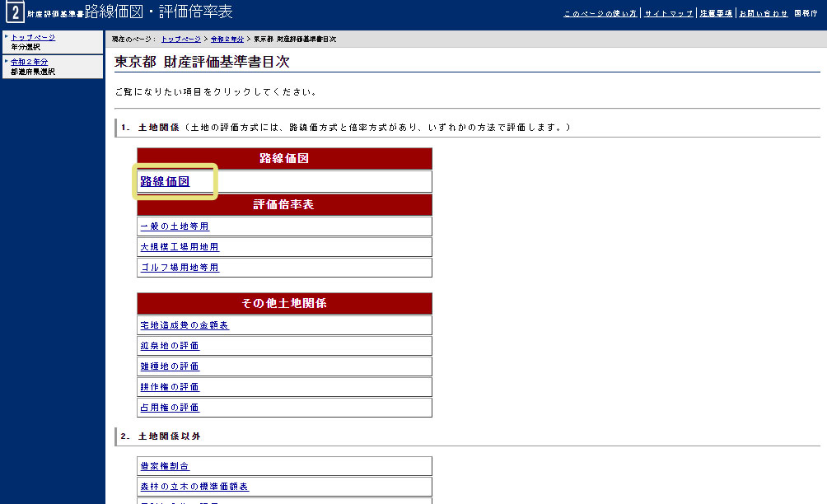Select 耕作権の評価 link
The height and width of the screenshot is (504, 827).
[x=170, y=387]
